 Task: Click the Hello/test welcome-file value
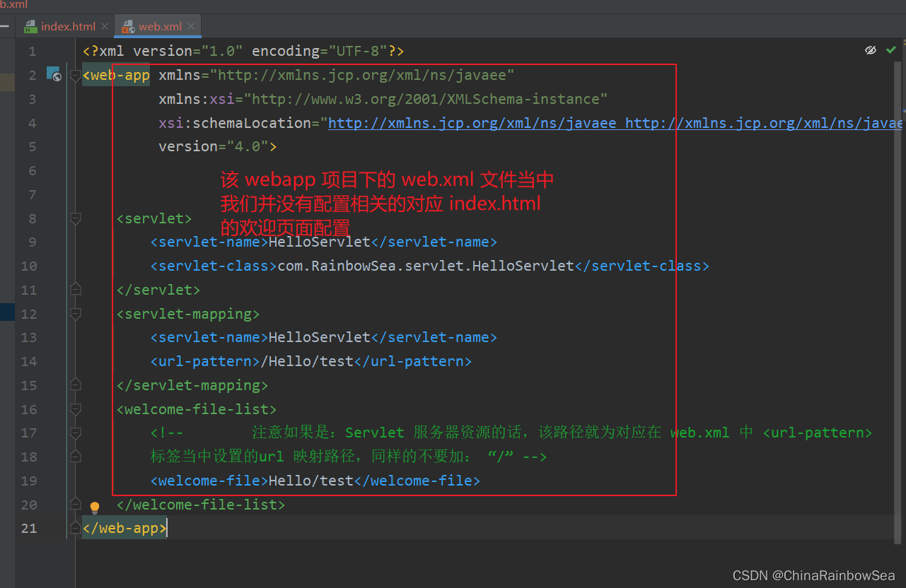(x=311, y=481)
